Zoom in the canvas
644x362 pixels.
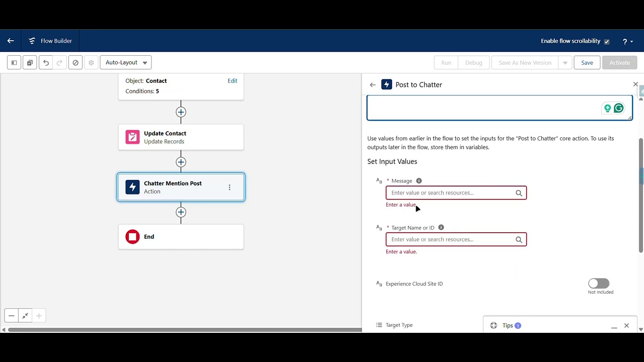[39, 316]
